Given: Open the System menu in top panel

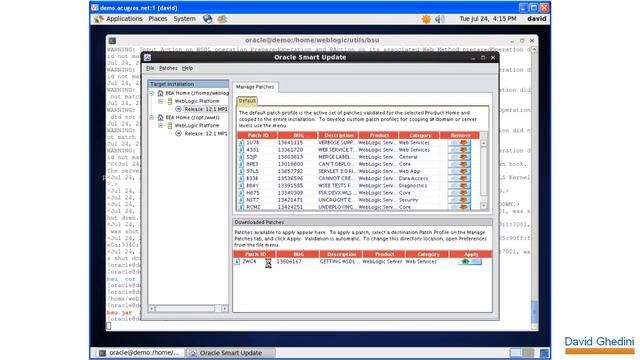Looking at the screenshot, I should 184,19.
